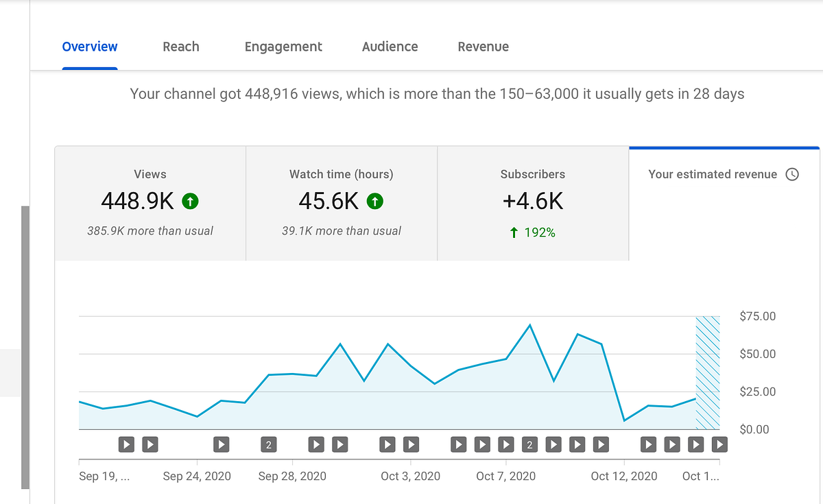Click the 45.6K watch time value
The image size is (823, 504).
(329, 201)
